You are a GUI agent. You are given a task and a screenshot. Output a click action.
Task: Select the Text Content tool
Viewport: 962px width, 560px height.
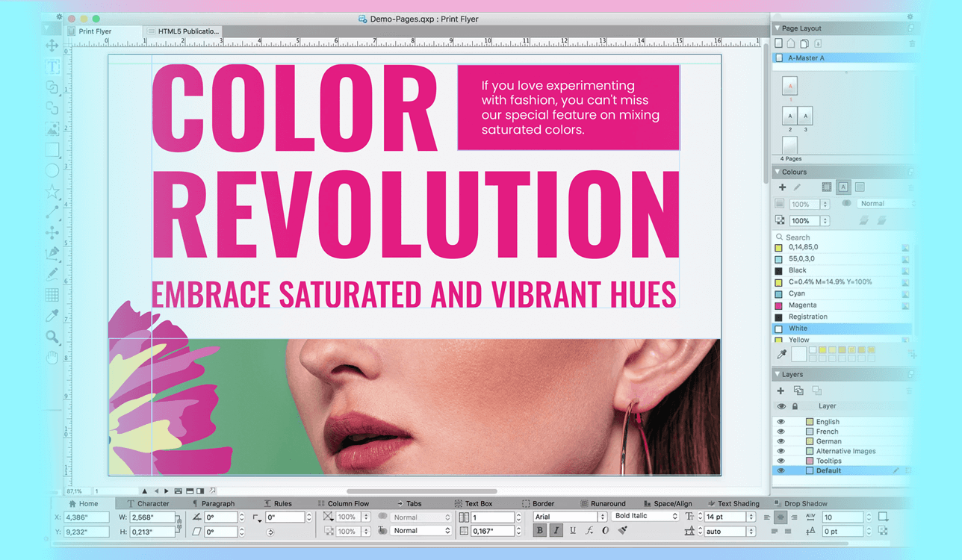pyautogui.click(x=52, y=66)
